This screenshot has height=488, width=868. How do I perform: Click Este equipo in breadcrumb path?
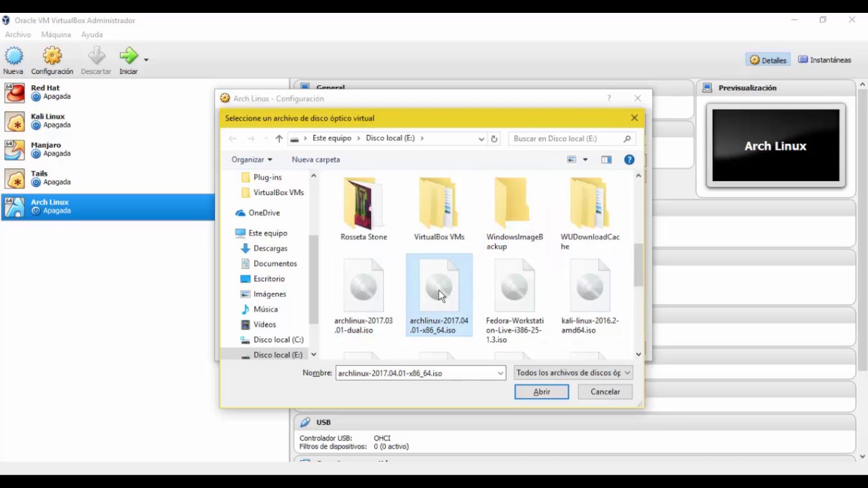(x=332, y=138)
